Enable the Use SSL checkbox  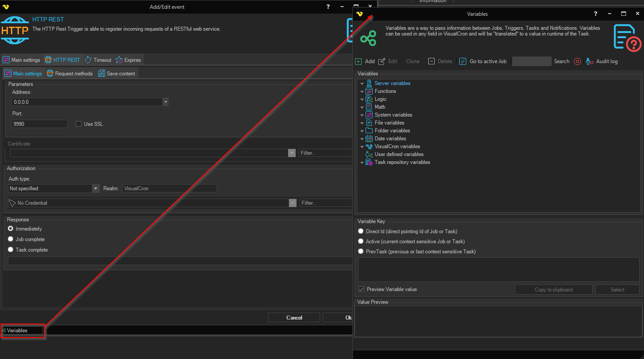(x=79, y=124)
